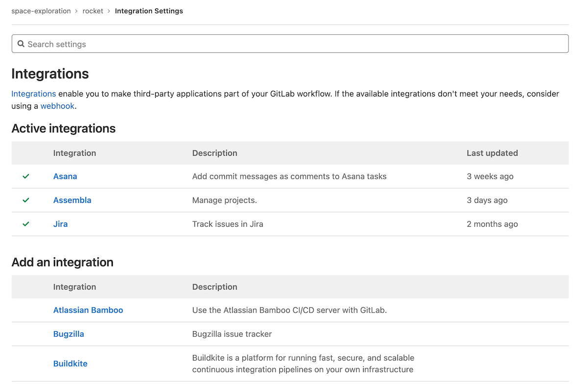Open the rocket project from breadcrumbs

(x=93, y=11)
